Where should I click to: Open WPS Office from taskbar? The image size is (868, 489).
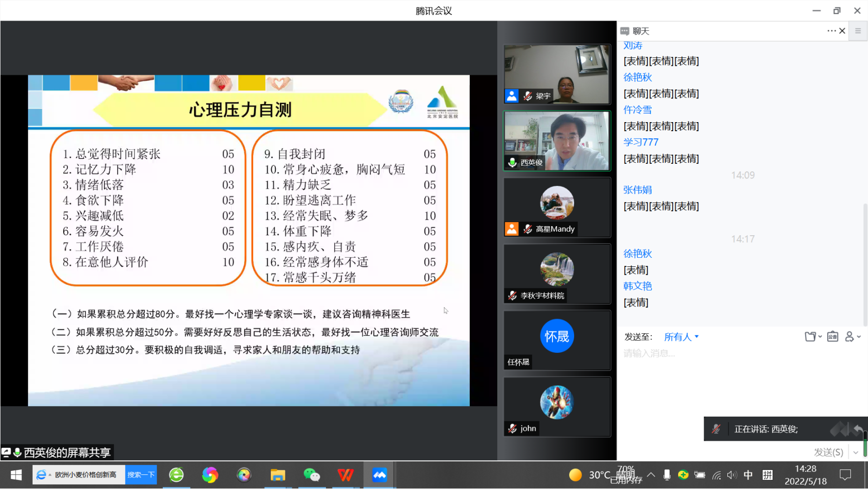tap(346, 475)
